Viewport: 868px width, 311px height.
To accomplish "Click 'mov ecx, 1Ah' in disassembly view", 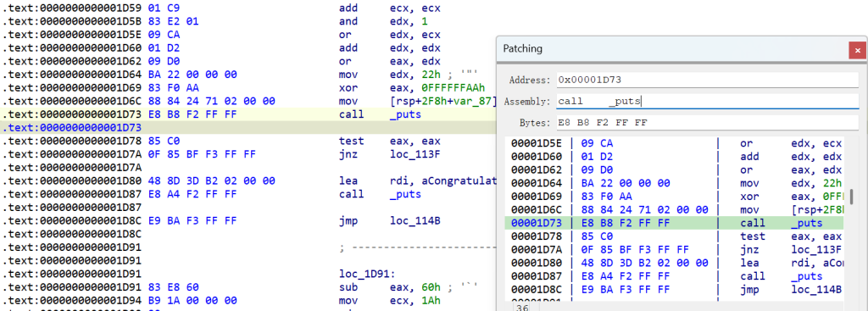I will pyautogui.click(x=390, y=301).
